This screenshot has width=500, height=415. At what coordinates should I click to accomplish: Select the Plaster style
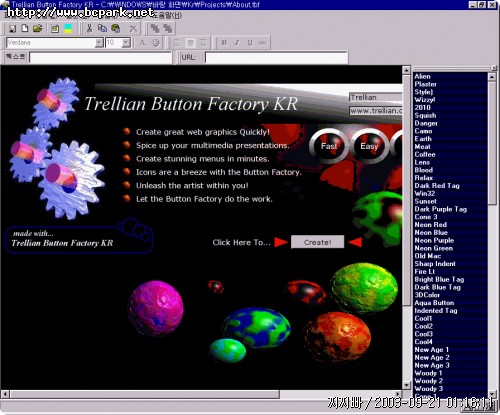(x=425, y=84)
